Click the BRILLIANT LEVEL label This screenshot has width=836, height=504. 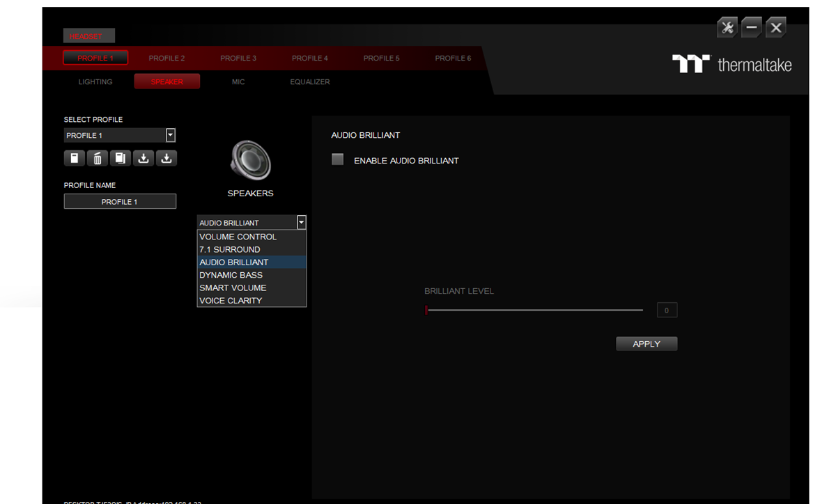click(459, 291)
